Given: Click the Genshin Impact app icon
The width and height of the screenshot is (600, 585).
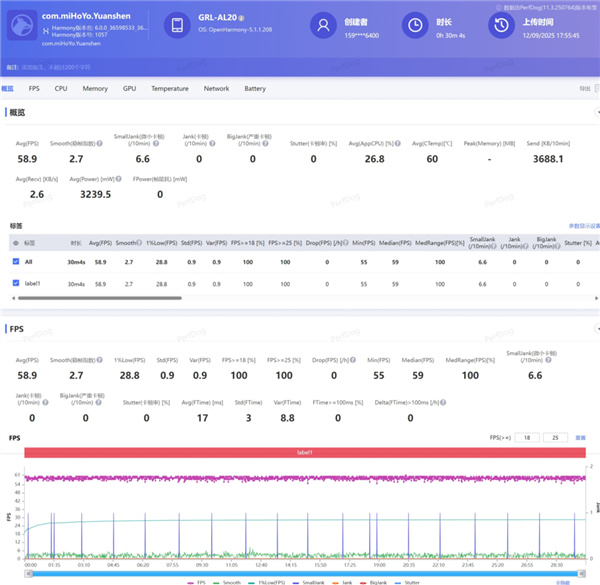Looking at the screenshot, I should tap(21, 27).
